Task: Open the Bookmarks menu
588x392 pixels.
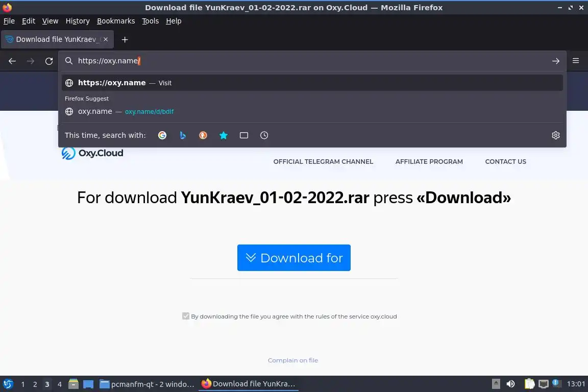Action: [x=116, y=21]
